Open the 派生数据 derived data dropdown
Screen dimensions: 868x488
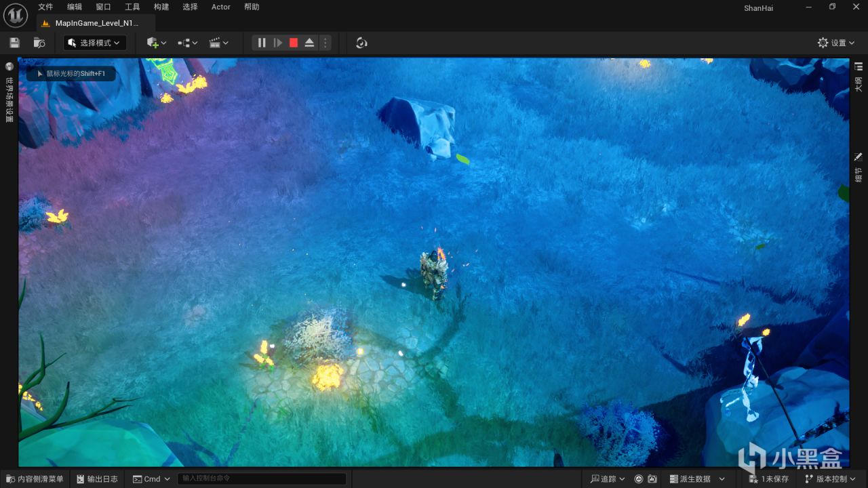(x=696, y=479)
